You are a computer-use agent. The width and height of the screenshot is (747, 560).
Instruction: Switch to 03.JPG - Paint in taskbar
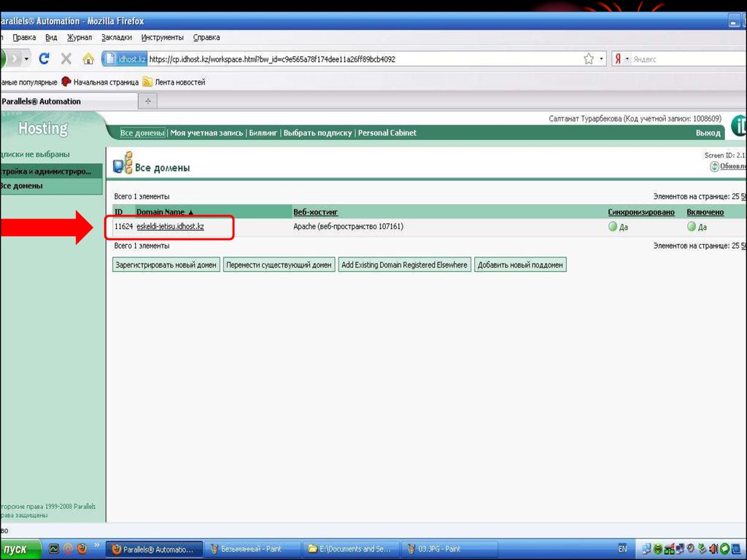[x=446, y=548]
